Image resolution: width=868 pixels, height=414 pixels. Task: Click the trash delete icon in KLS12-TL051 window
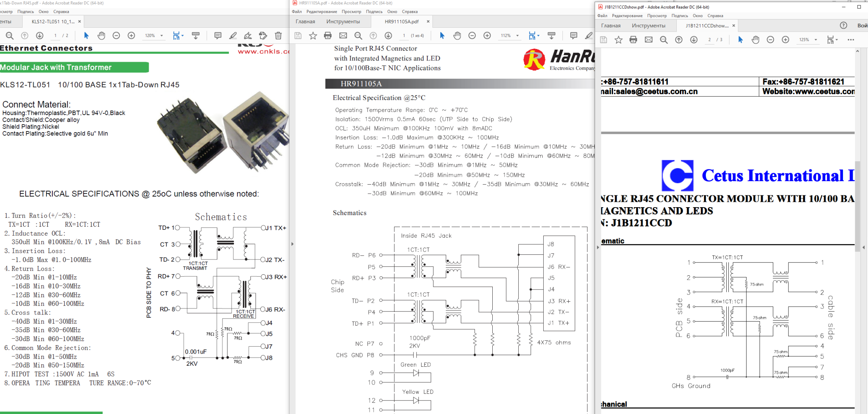(278, 35)
